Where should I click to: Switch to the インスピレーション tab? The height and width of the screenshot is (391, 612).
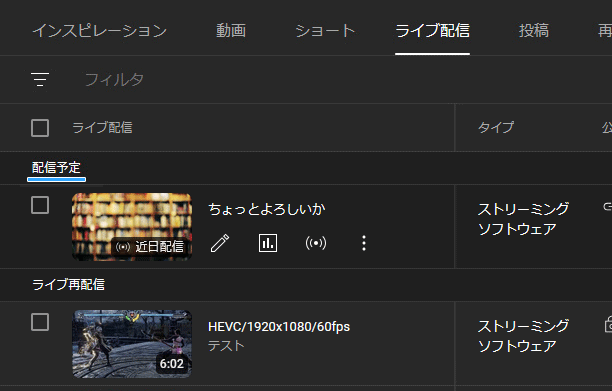100,30
